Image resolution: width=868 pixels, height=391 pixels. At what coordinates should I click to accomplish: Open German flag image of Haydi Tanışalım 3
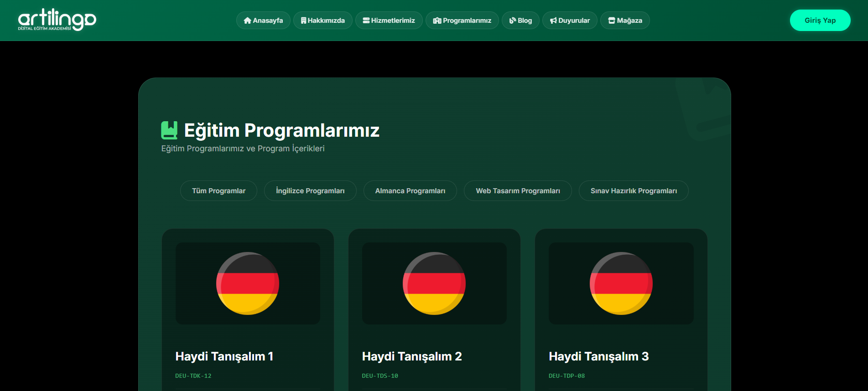coord(621,283)
